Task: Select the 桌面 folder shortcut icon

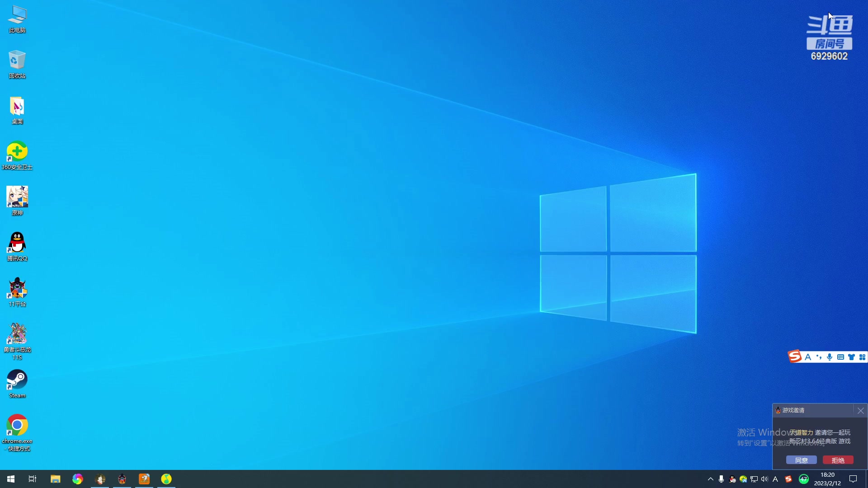Action: tap(17, 110)
